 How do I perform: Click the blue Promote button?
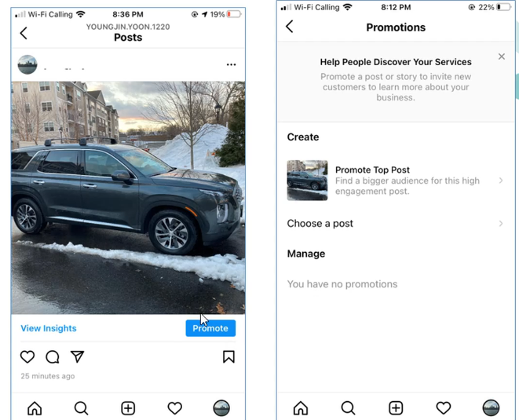(210, 328)
